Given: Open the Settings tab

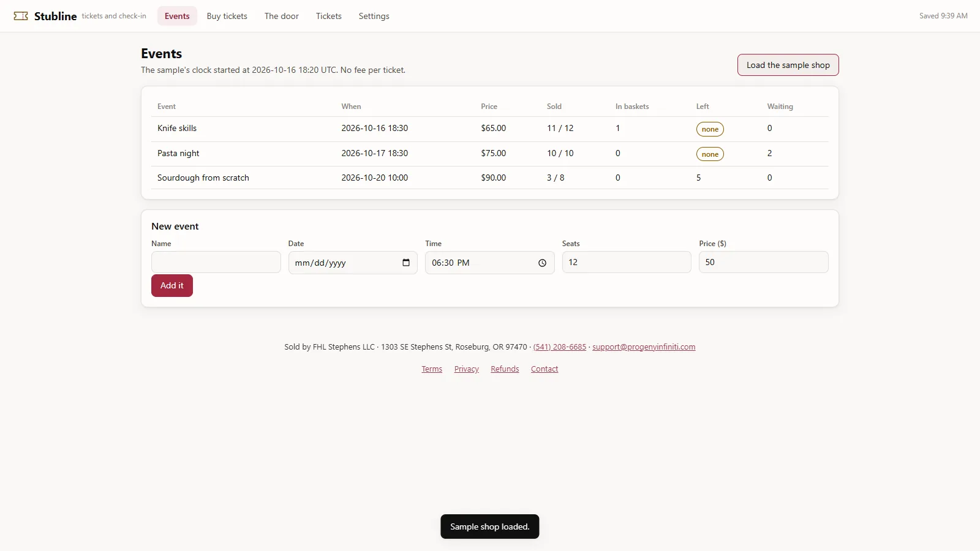Looking at the screenshot, I should pyautogui.click(x=374, y=16).
